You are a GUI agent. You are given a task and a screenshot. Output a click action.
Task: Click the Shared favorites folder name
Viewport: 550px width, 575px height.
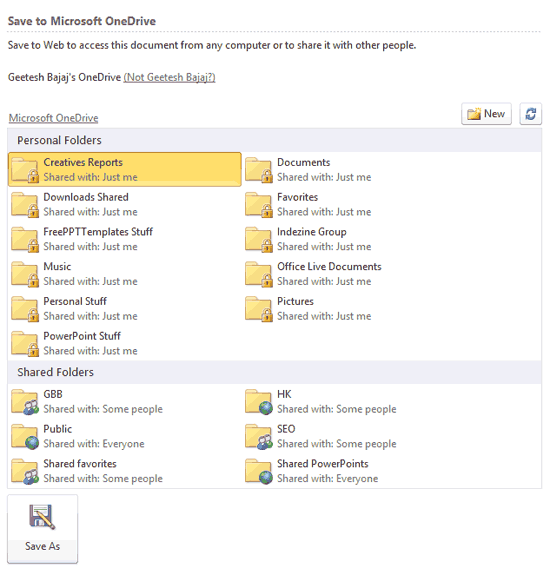tap(80, 464)
